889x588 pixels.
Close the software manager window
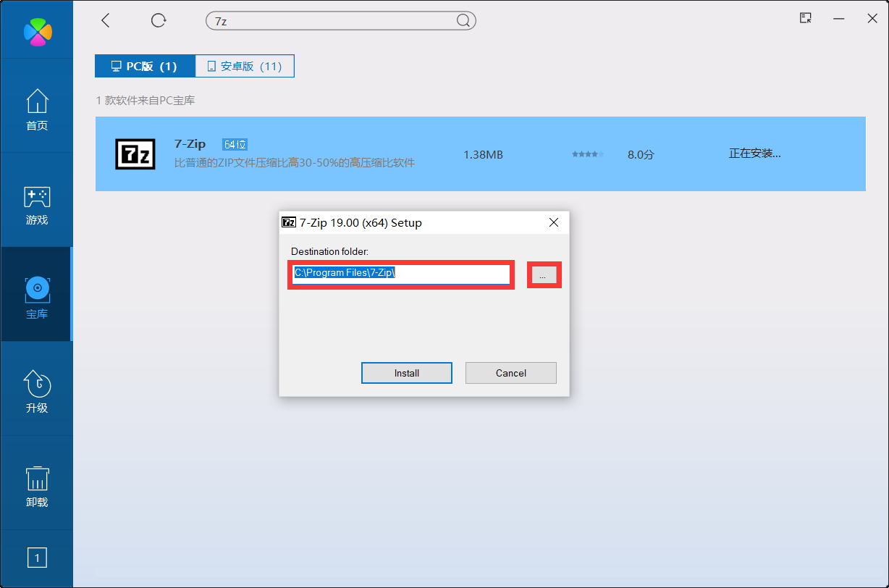(872, 19)
